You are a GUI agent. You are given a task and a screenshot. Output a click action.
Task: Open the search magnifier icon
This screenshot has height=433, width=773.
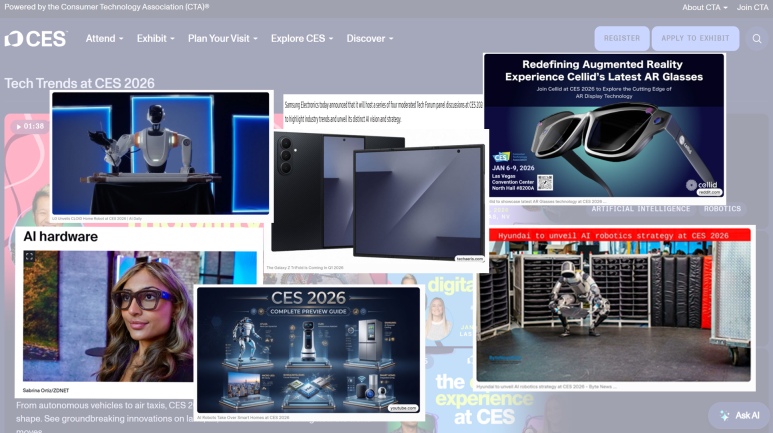point(757,38)
